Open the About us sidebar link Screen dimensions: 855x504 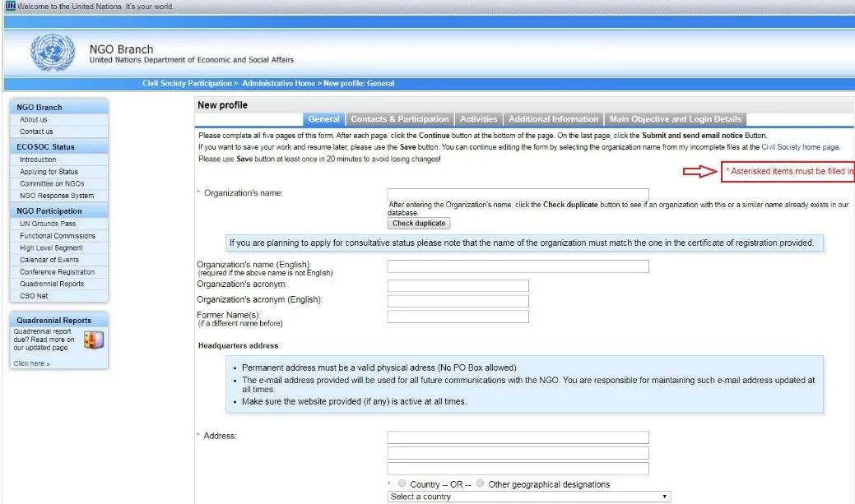pyautogui.click(x=34, y=119)
